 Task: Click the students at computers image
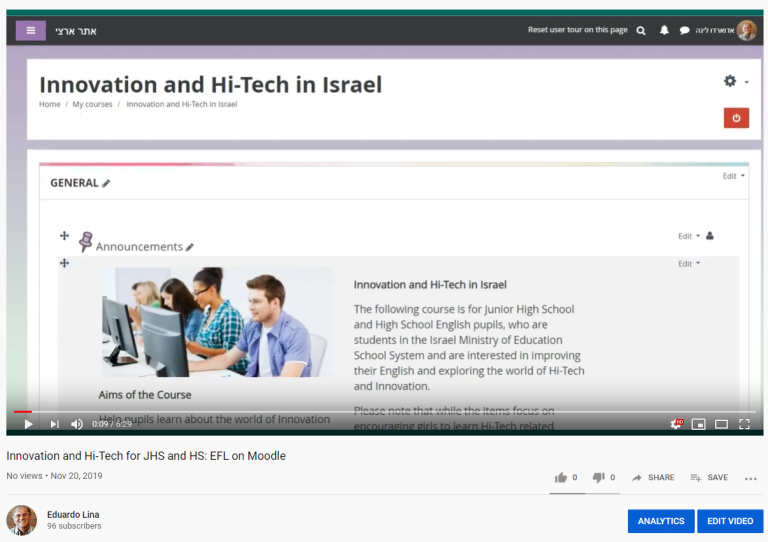(217, 322)
